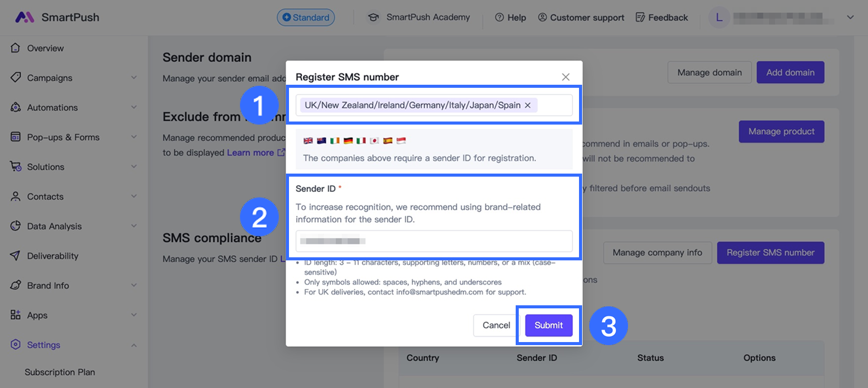This screenshot has width=868, height=388.
Task: Click the Campaigns megaphone icon
Action: pos(16,78)
